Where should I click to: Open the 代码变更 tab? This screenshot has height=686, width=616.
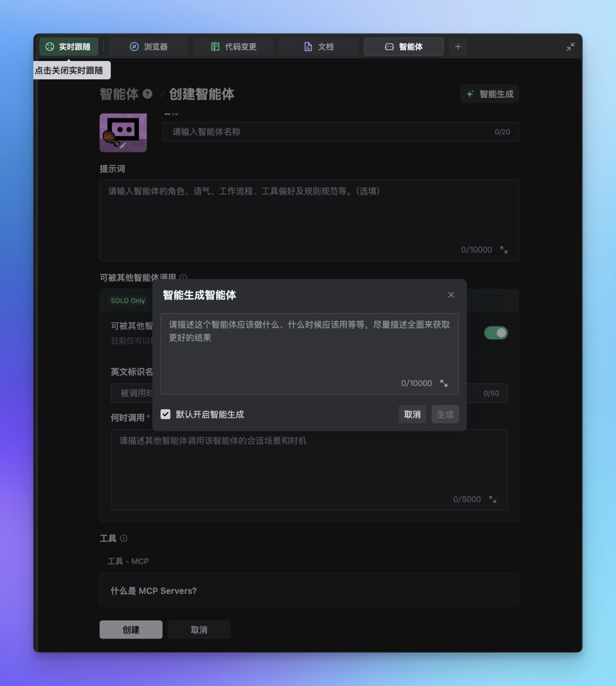[x=233, y=47]
